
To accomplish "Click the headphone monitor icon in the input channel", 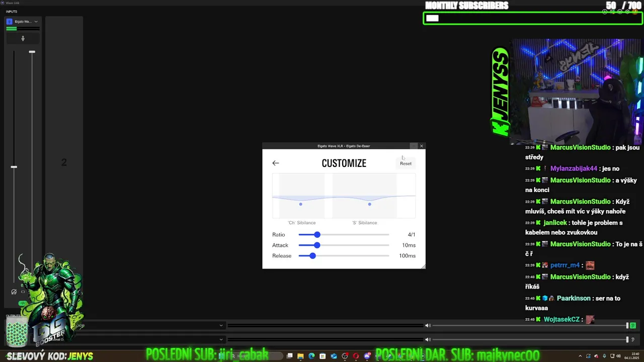I will (14, 292).
